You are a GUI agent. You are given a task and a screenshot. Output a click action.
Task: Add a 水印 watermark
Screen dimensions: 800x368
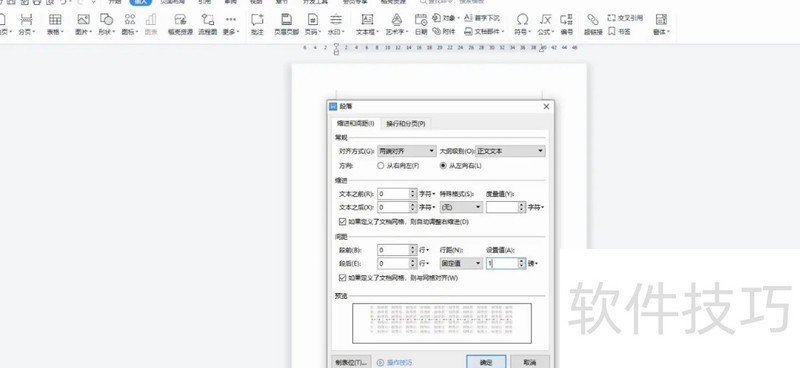336,24
